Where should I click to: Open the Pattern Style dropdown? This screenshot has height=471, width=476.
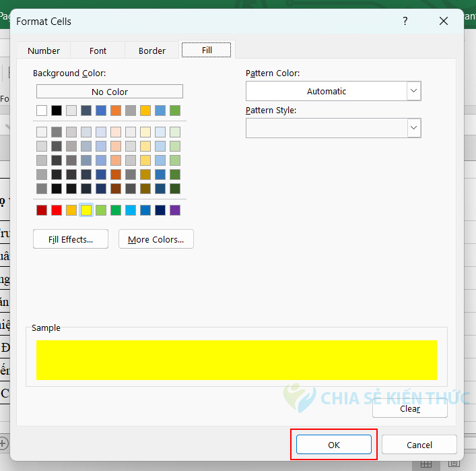pos(414,127)
